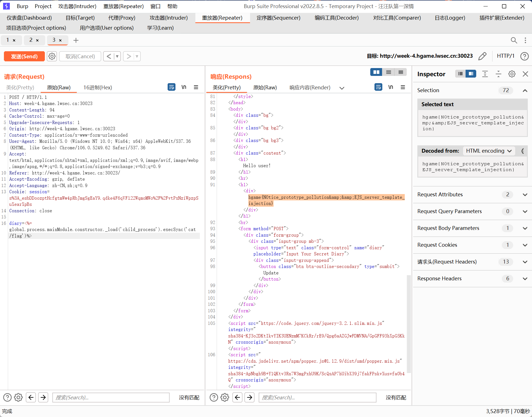Go to the next request in history

[129, 56]
